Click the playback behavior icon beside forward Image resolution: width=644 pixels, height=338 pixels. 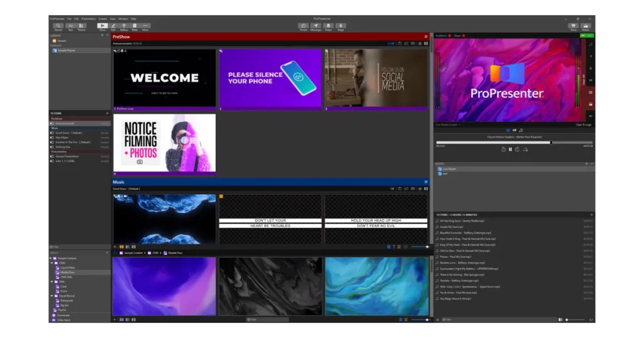tap(525, 150)
